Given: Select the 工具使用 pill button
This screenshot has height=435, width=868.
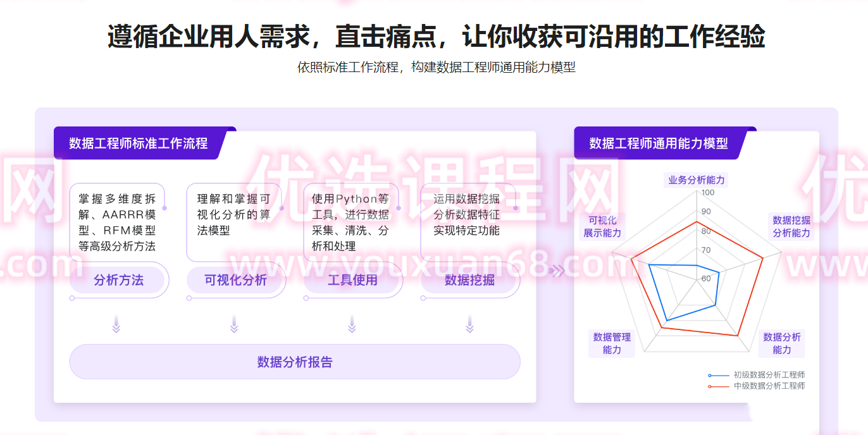Looking at the screenshot, I should [x=352, y=281].
